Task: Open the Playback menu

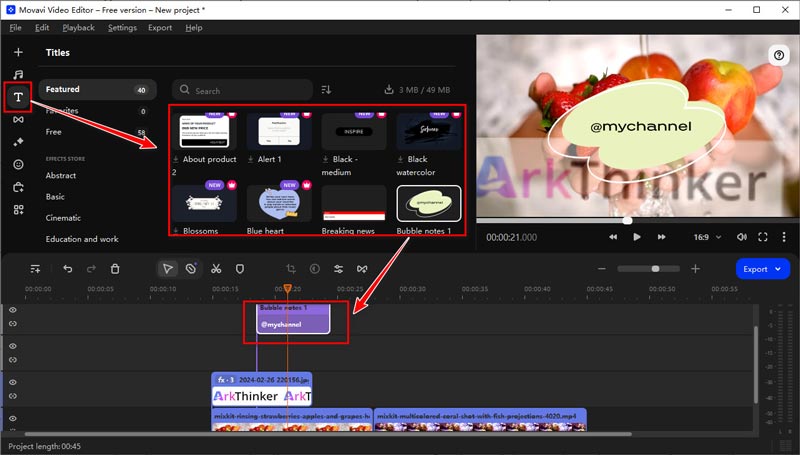Action: coord(79,28)
